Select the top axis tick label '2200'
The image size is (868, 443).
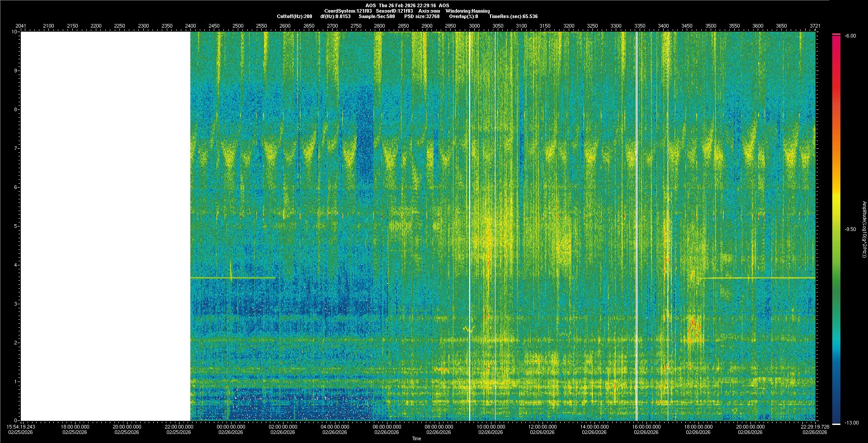(96, 26)
